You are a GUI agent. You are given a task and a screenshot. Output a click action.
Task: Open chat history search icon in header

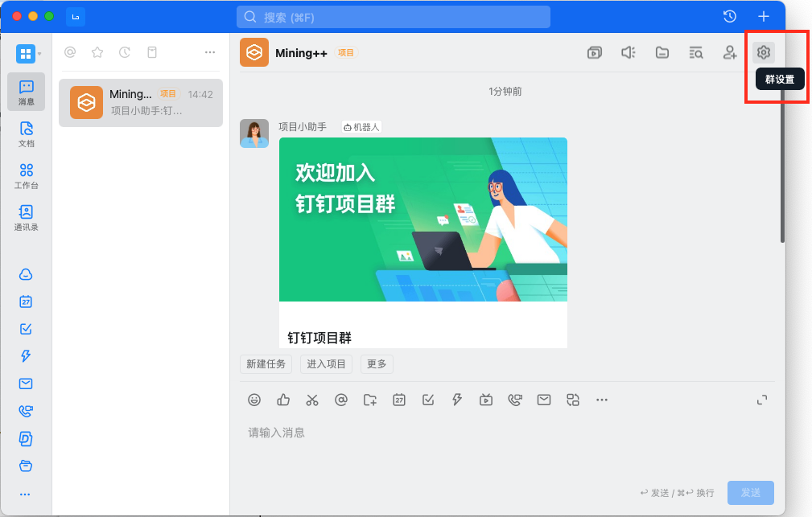pyautogui.click(x=696, y=52)
